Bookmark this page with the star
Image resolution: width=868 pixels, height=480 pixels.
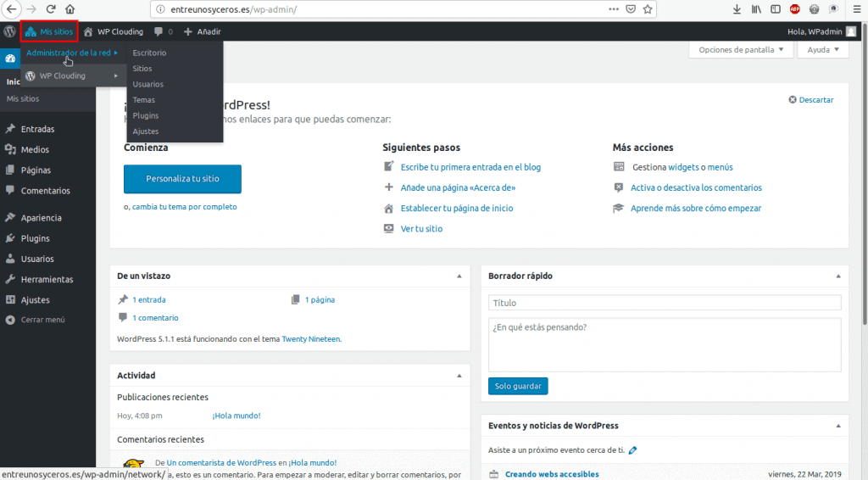click(647, 8)
